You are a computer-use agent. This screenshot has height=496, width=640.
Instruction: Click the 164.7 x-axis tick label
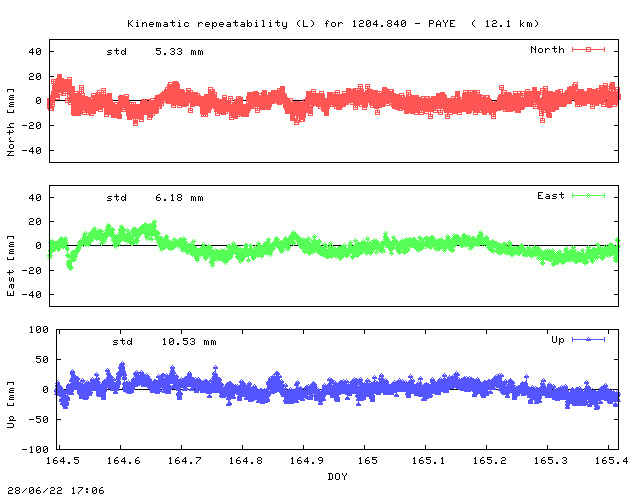pos(184,461)
